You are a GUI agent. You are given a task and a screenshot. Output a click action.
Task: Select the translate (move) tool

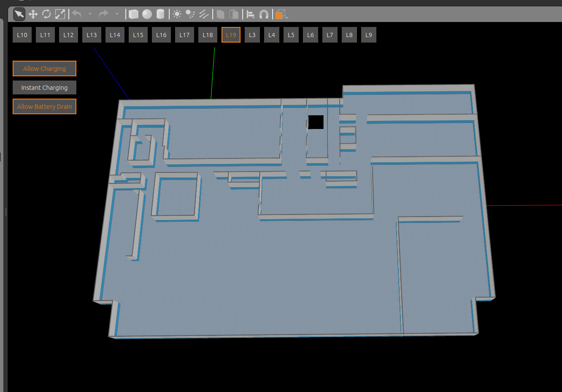click(x=33, y=14)
